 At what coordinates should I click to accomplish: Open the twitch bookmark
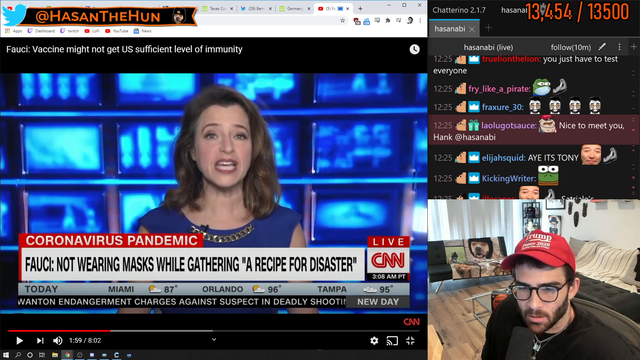pos(69,31)
